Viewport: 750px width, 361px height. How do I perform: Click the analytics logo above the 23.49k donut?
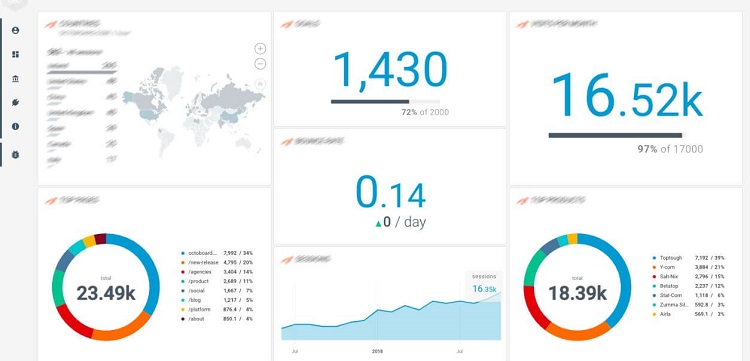51,200
